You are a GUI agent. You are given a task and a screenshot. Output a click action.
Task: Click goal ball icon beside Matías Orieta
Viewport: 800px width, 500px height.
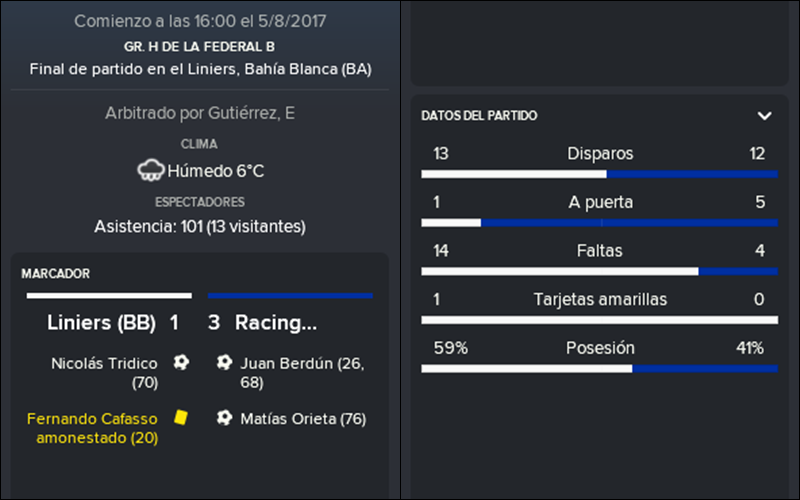(x=224, y=418)
